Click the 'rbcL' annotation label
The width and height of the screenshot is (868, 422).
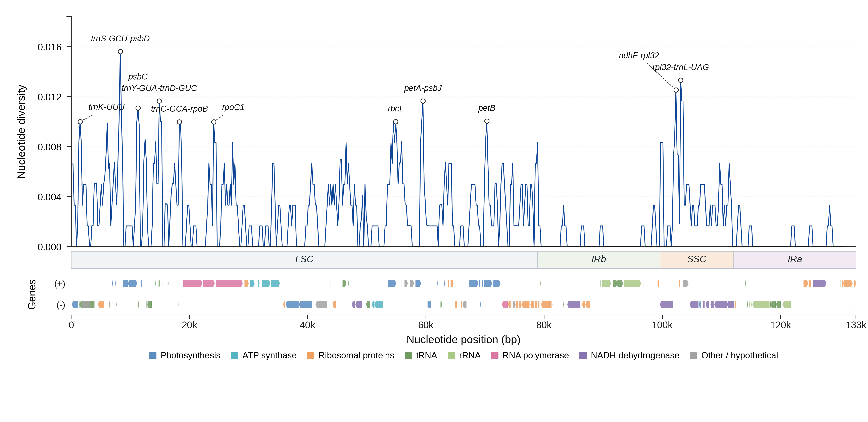click(396, 109)
